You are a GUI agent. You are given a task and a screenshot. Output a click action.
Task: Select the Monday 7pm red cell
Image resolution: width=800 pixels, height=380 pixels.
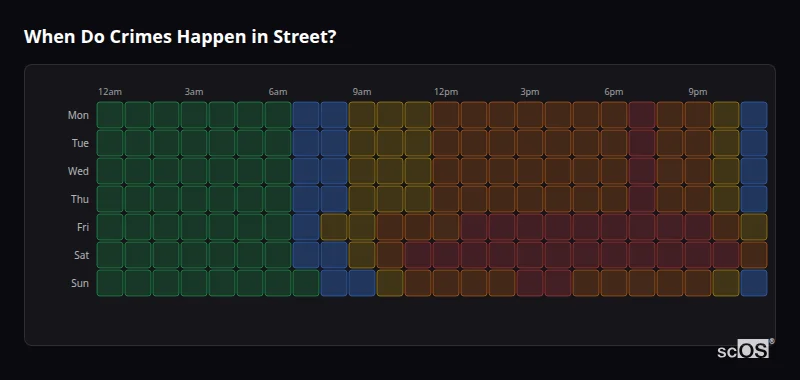tap(642, 115)
